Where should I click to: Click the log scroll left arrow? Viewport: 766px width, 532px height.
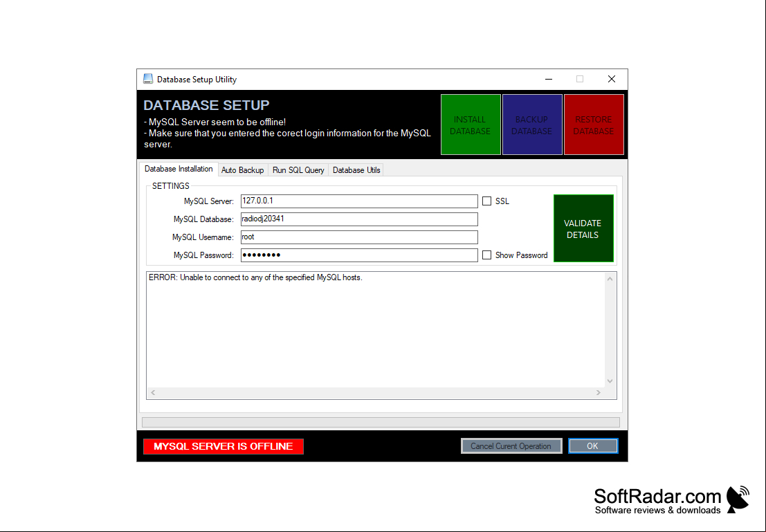click(153, 393)
